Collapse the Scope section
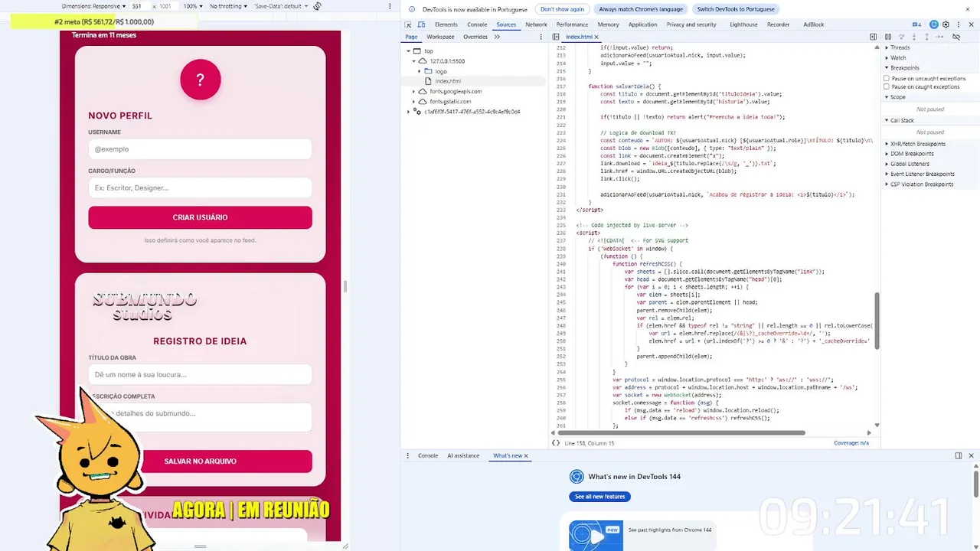 click(897, 97)
